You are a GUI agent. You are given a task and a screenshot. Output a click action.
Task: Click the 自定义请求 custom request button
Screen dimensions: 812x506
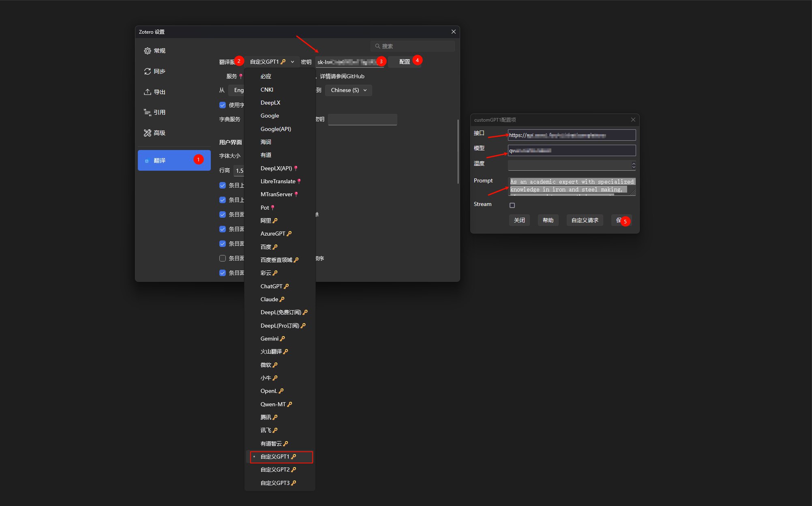585,220
